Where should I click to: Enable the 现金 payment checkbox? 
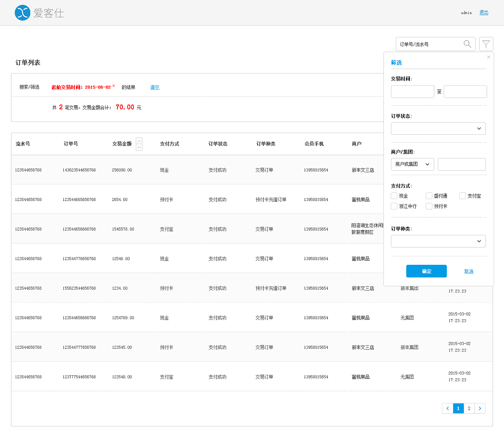tap(394, 195)
